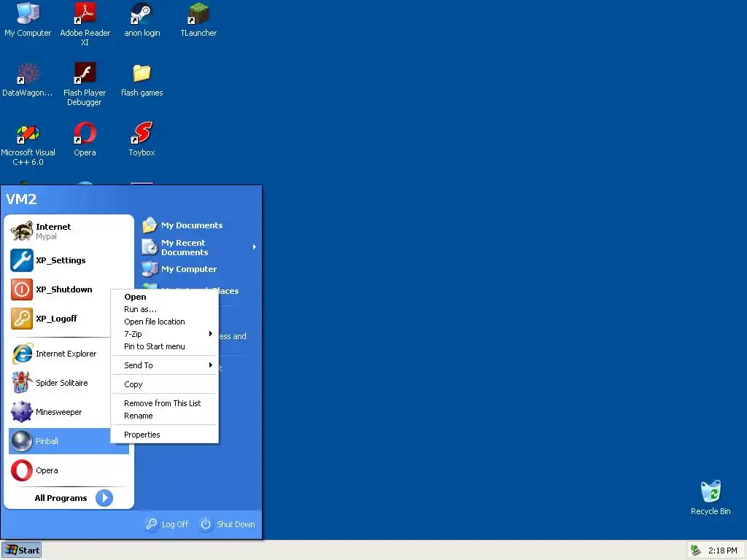Viewport: 747px width, 560px height.
Task: Expand the Send To submenu
Action: 165,365
